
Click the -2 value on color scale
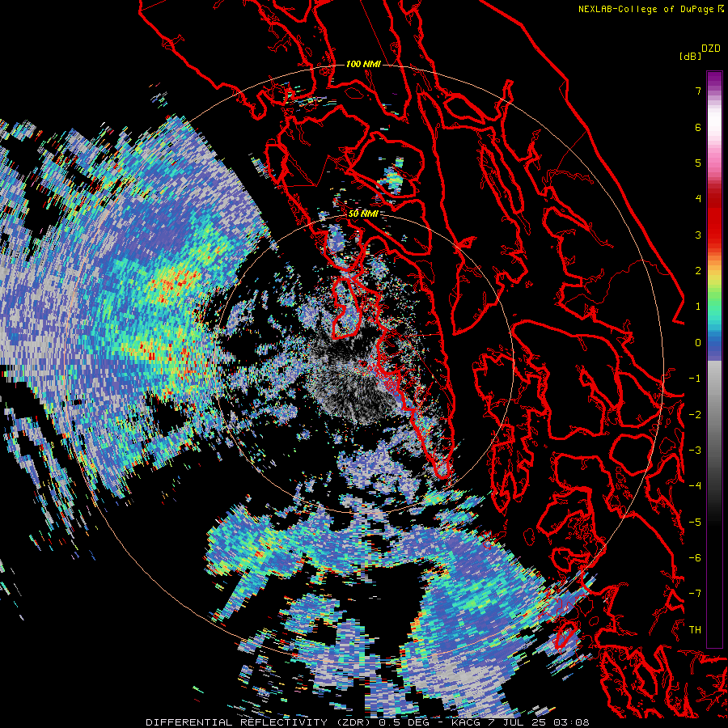point(695,415)
